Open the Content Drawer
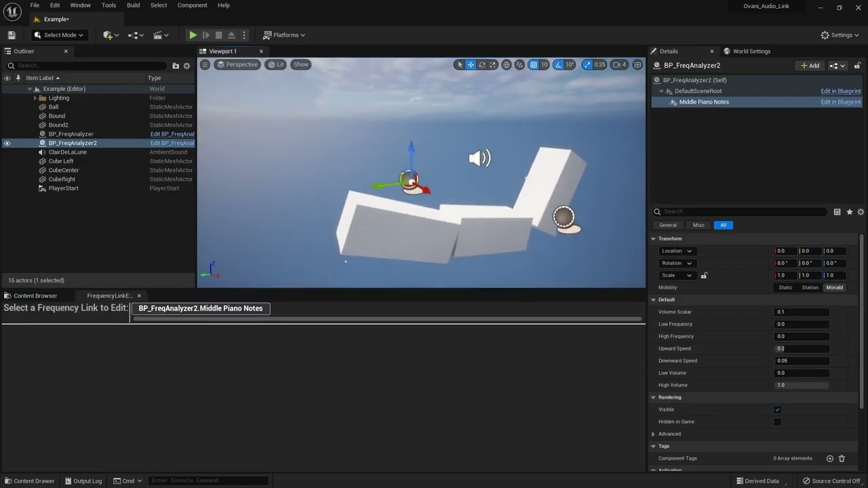This screenshot has height=488, width=868. tap(29, 481)
